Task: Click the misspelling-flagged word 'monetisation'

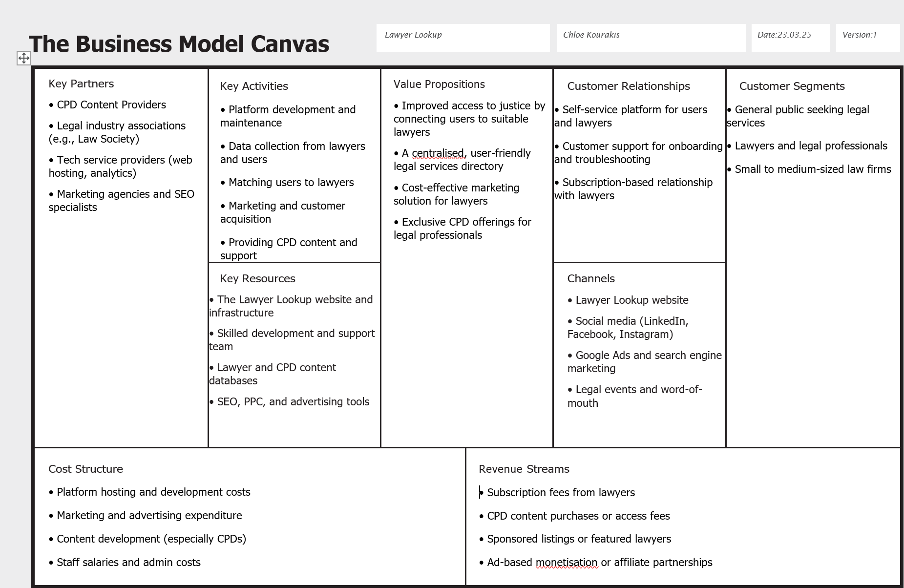Action: click(x=567, y=563)
